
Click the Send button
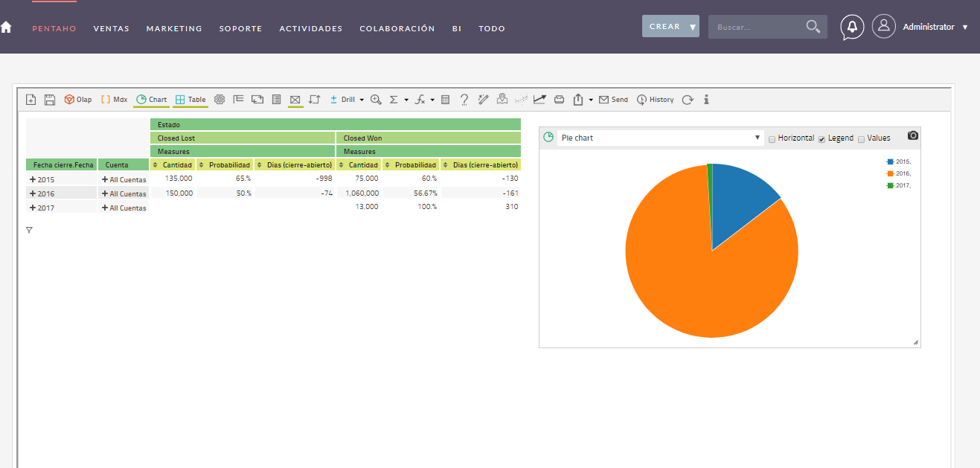[614, 99]
